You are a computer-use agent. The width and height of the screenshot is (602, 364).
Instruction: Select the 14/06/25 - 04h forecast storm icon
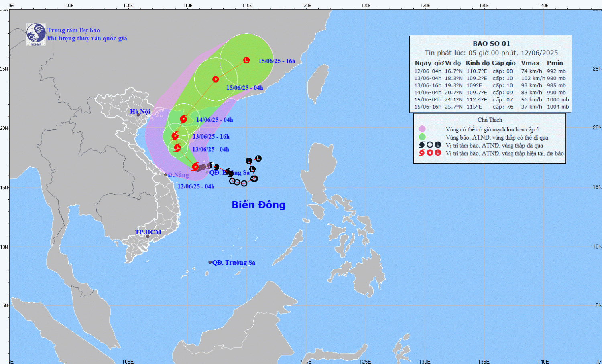tap(183, 119)
